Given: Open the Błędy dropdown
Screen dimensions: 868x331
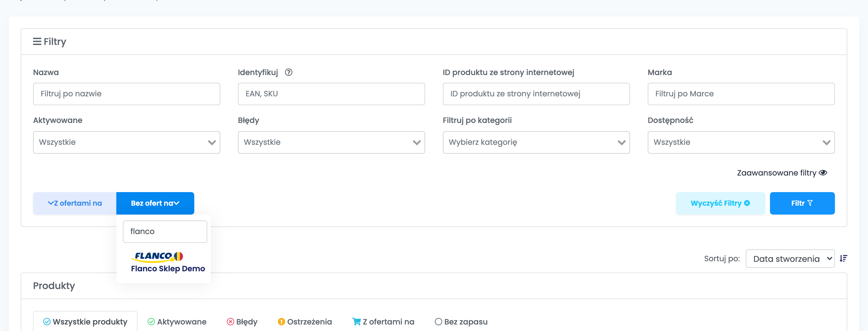Looking at the screenshot, I should coord(331,142).
